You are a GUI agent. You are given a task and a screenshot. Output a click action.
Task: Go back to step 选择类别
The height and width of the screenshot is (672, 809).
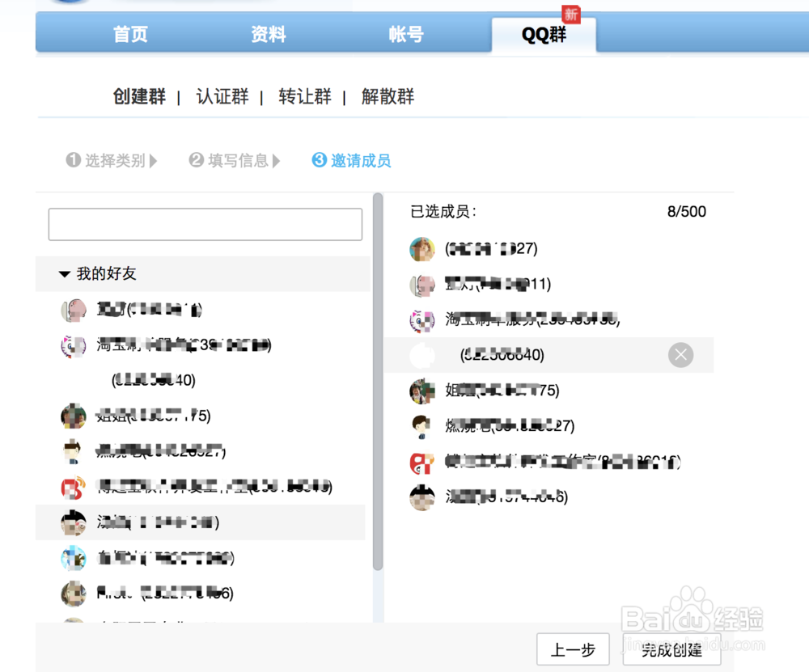pos(111,160)
